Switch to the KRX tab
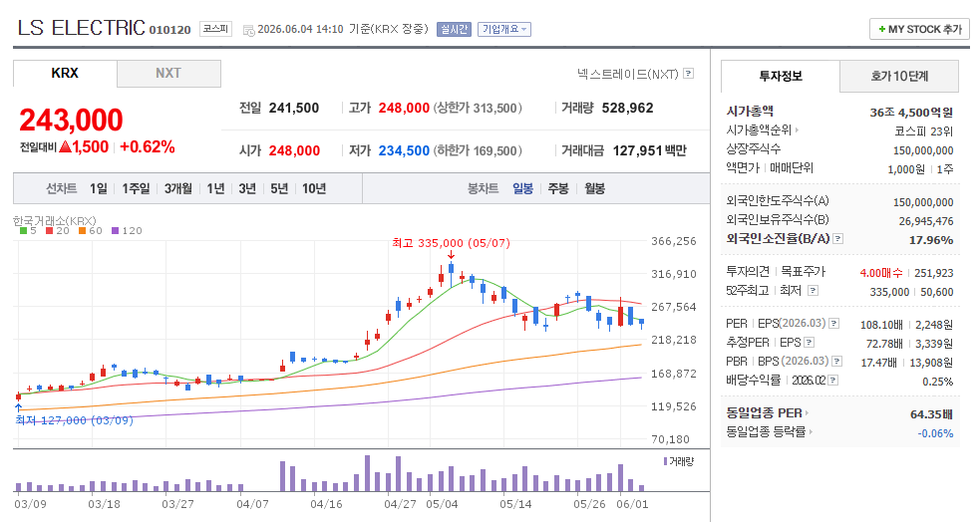The width and height of the screenshot is (980, 522). pos(65,73)
